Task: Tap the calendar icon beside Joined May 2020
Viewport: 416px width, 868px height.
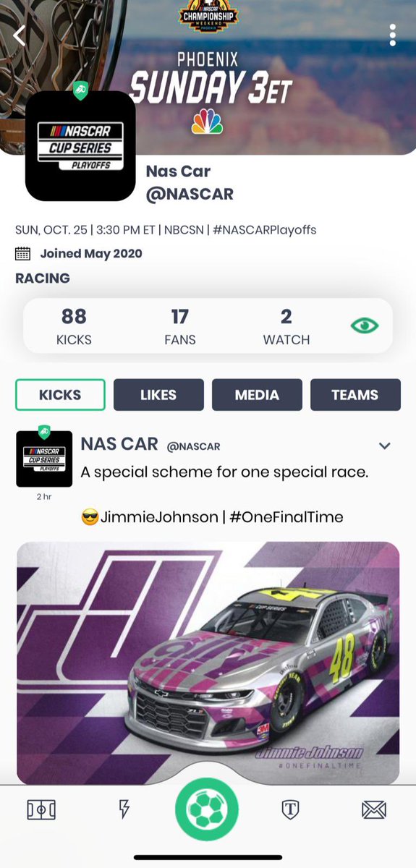Action: [23, 254]
